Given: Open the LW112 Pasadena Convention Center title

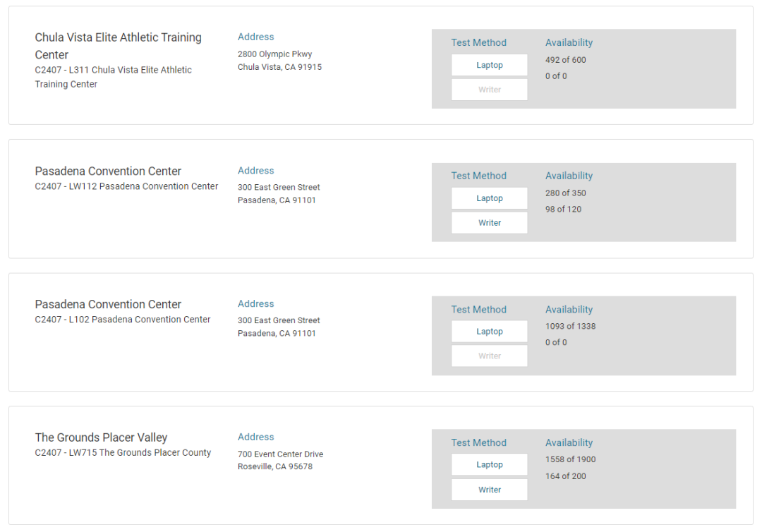Looking at the screenshot, I should pyautogui.click(x=108, y=171).
